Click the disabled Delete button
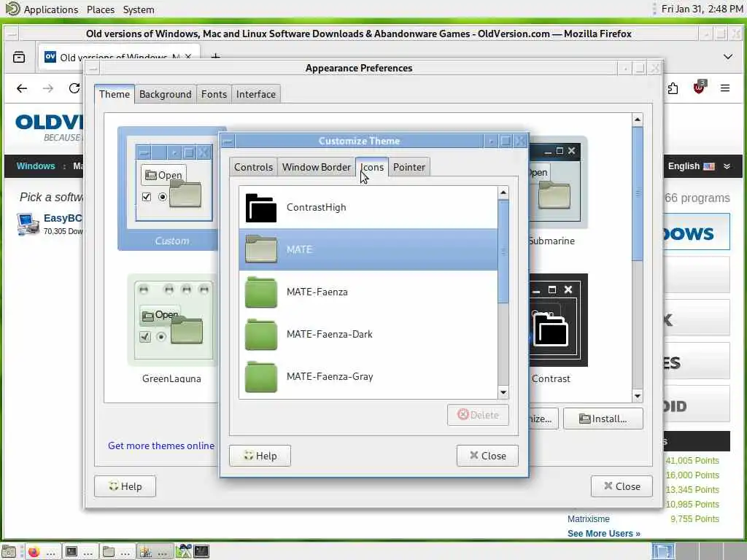Viewport: 747px width, 560px height. tap(478, 415)
